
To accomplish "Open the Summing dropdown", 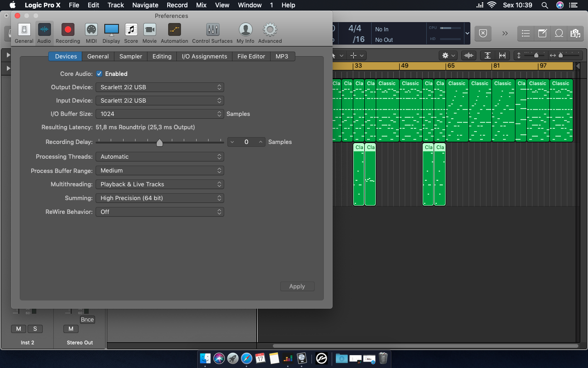I will pos(159,198).
